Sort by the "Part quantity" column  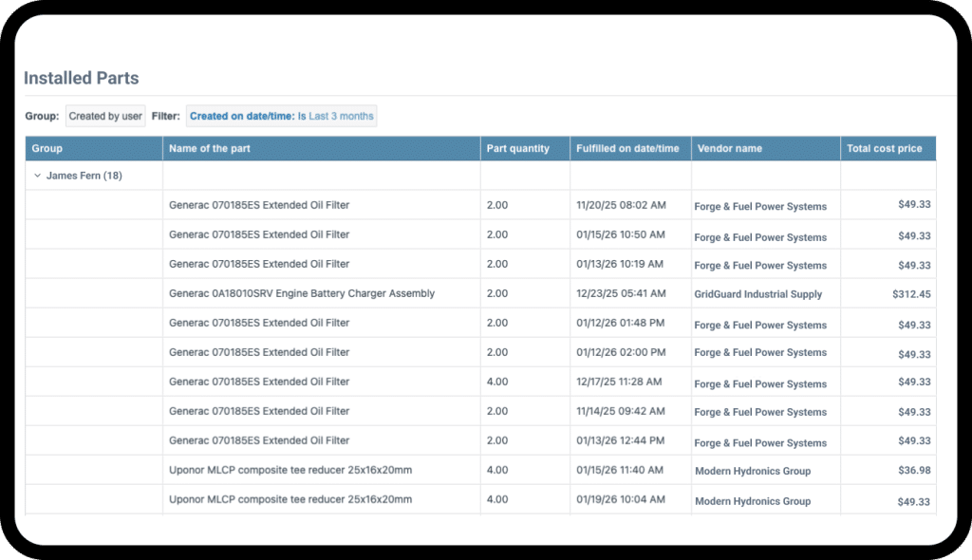(516, 148)
